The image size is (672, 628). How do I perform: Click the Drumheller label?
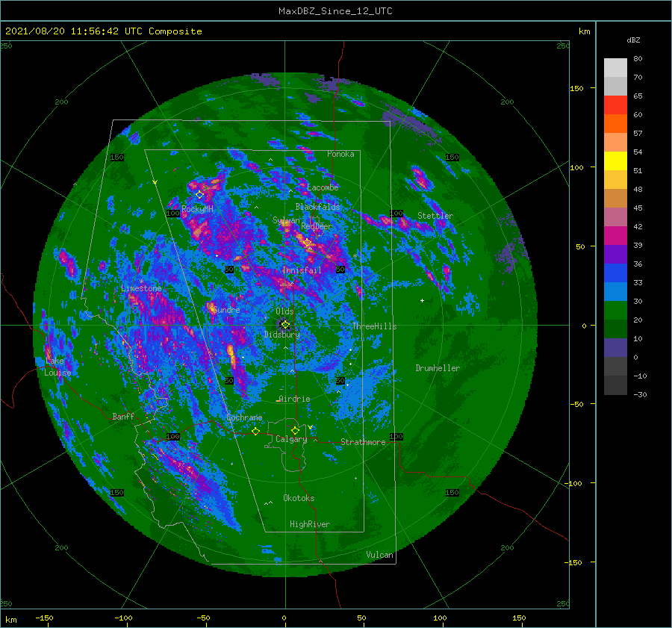[x=438, y=368]
